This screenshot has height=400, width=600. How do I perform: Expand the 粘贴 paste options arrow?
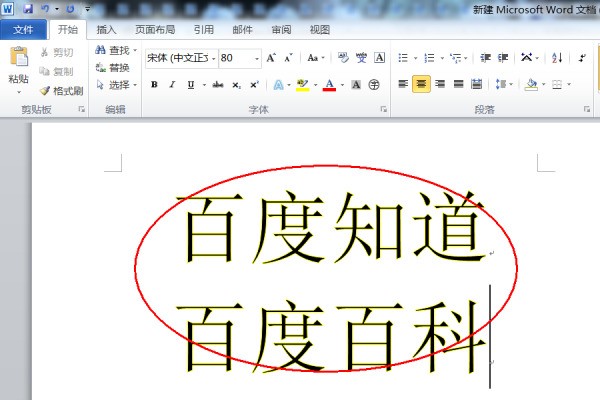(x=19, y=92)
